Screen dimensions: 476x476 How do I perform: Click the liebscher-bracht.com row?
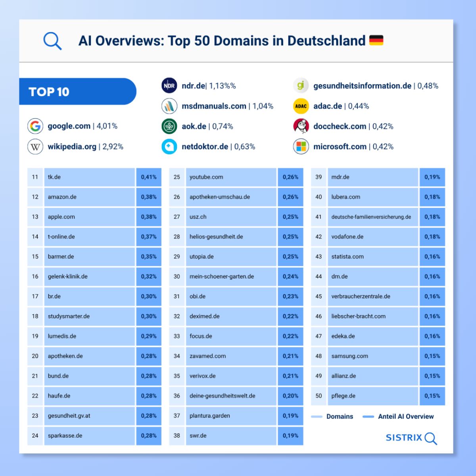[x=378, y=316]
